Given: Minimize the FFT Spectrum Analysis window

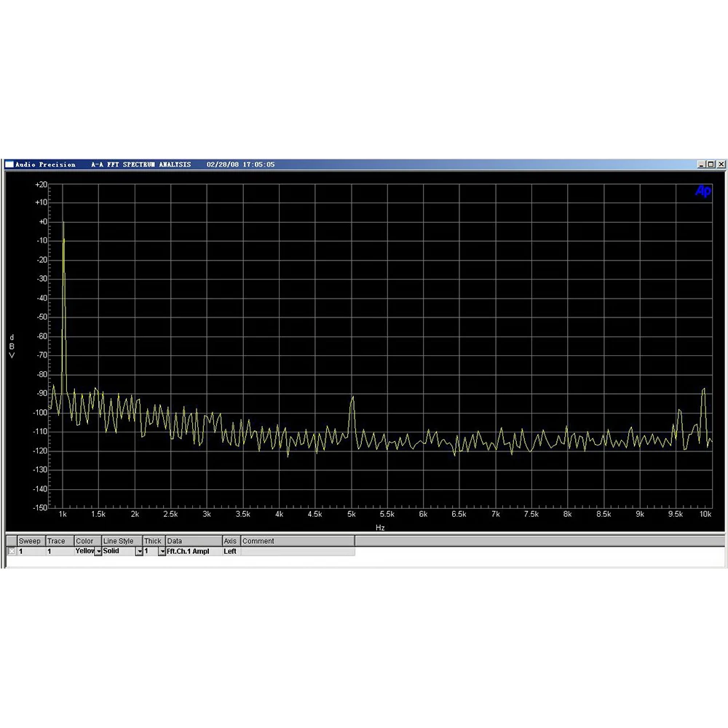Looking at the screenshot, I should 701,165.
